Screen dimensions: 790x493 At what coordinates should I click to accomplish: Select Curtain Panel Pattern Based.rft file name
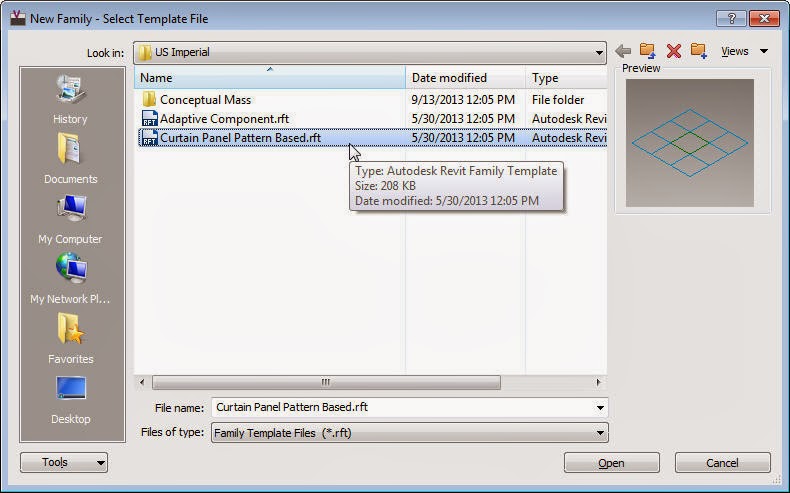coord(240,138)
